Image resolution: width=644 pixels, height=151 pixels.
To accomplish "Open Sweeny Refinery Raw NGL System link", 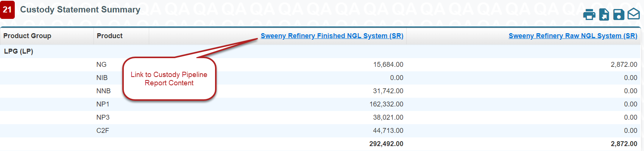I will pos(572,36).
